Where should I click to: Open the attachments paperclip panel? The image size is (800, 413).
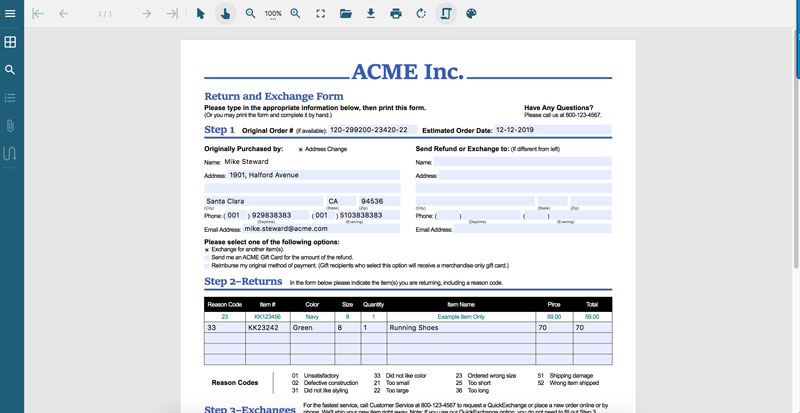[10, 126]
